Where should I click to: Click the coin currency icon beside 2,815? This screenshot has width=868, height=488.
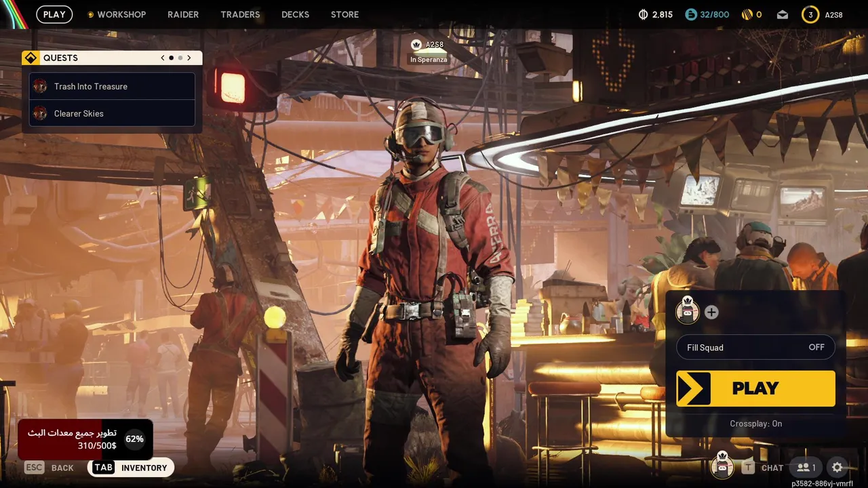pyautogui.click(x=644, y=14)
